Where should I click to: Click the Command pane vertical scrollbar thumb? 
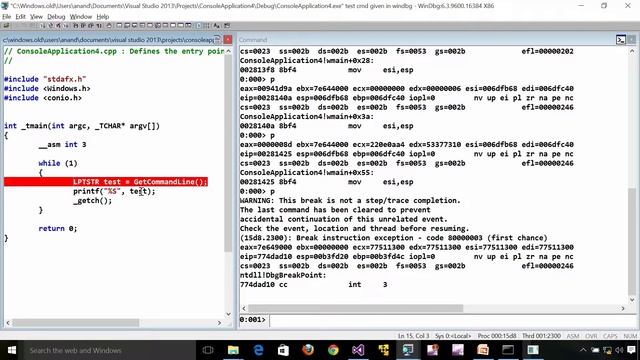coord(632,243)
